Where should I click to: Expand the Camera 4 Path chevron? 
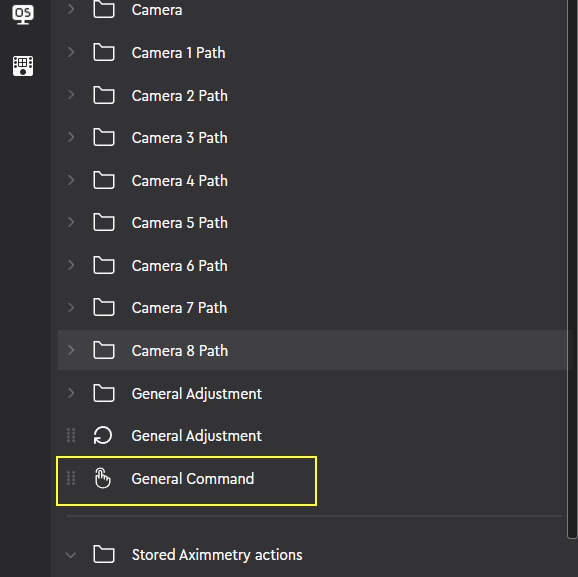tap(71, 180)
